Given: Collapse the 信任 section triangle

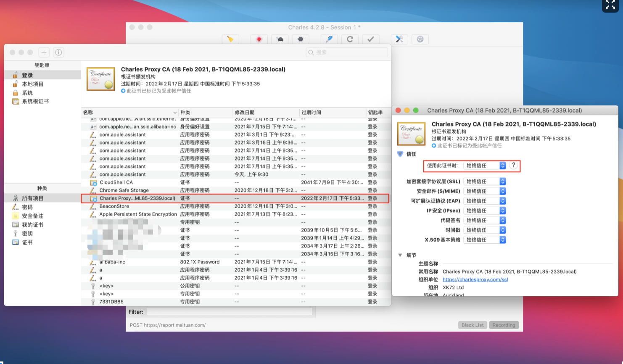Looking at the screenshot, I should point(400,154).
